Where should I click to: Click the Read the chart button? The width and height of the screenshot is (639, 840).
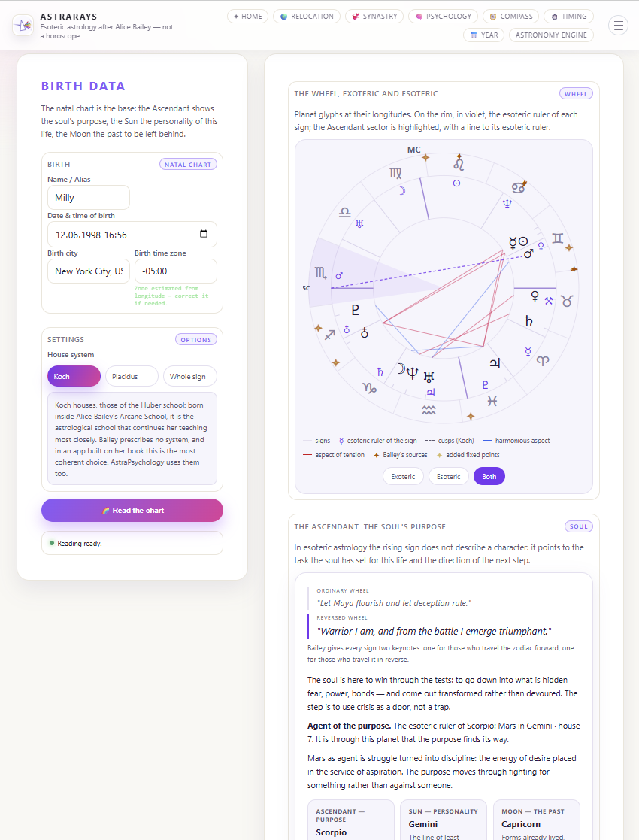(x=132, y=510)
